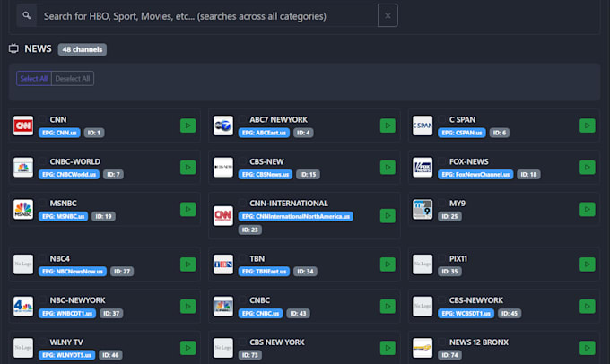Play the NBC4 channel
The height and width of the screenshot is (364, 610).
tap(187, 264)
